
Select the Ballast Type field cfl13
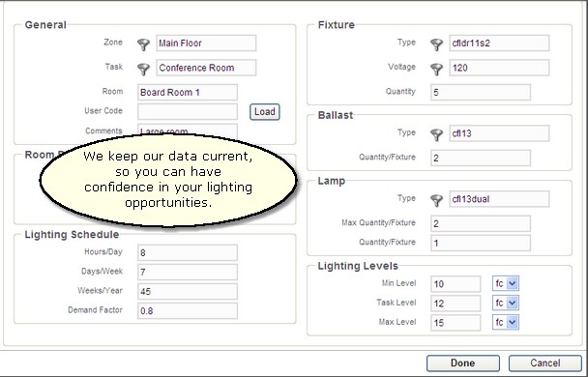pos(499,133)
